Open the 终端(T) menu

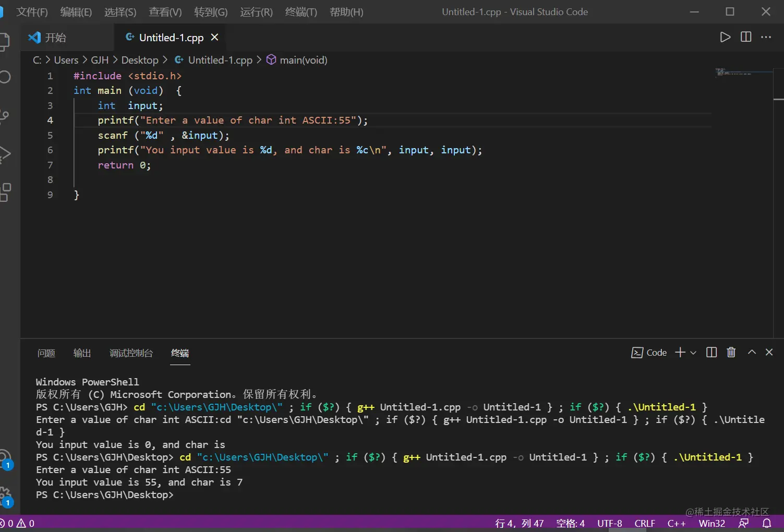click(301, 12)
